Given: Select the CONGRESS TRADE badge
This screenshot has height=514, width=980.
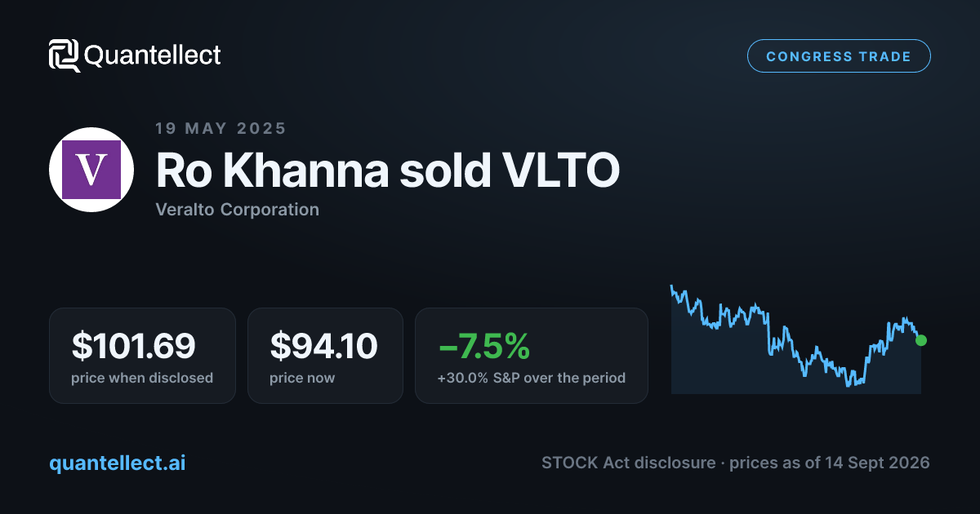Looking at the screenshot, I should [x=839, y=56].
